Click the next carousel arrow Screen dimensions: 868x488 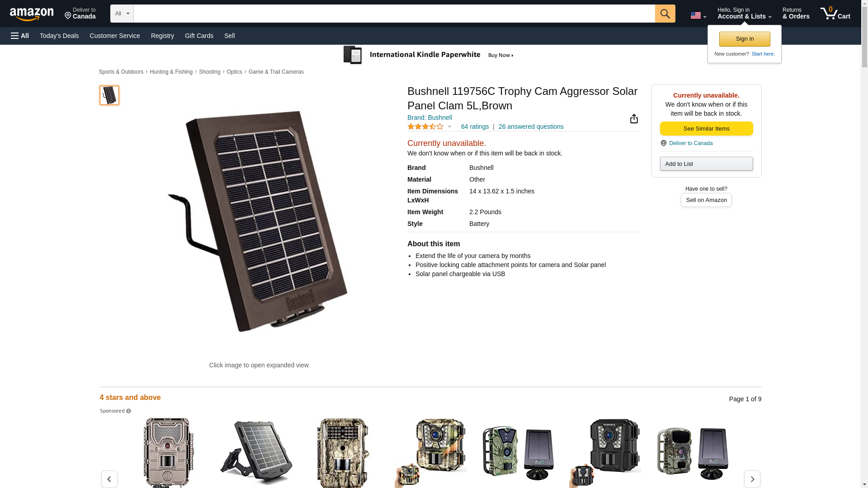click(752, 479)
